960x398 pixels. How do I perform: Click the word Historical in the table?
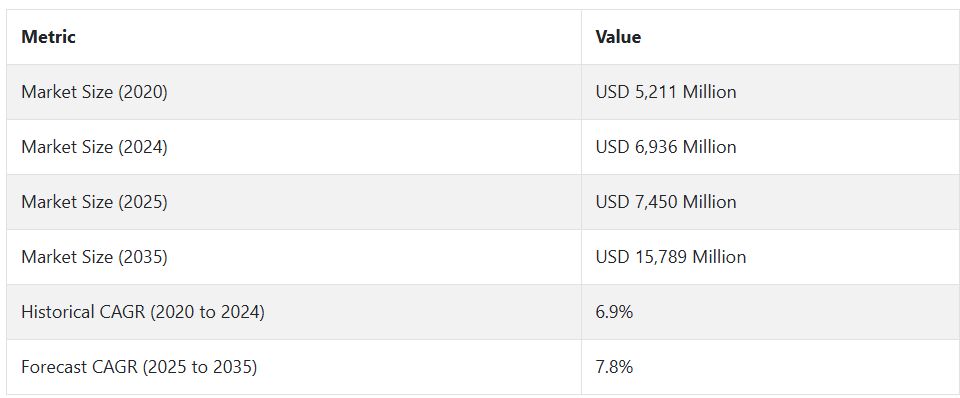pyautogui.click(x=58, y=312)
